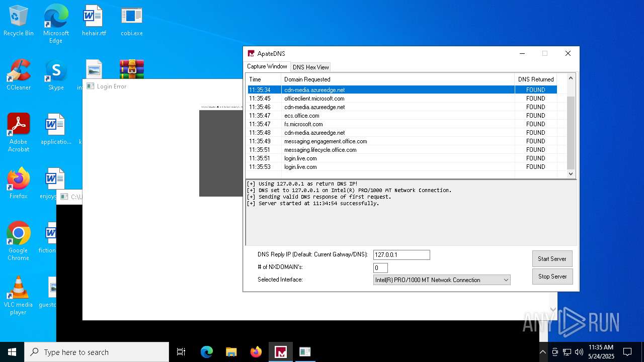Click the Start Server button

click(552, 259)
